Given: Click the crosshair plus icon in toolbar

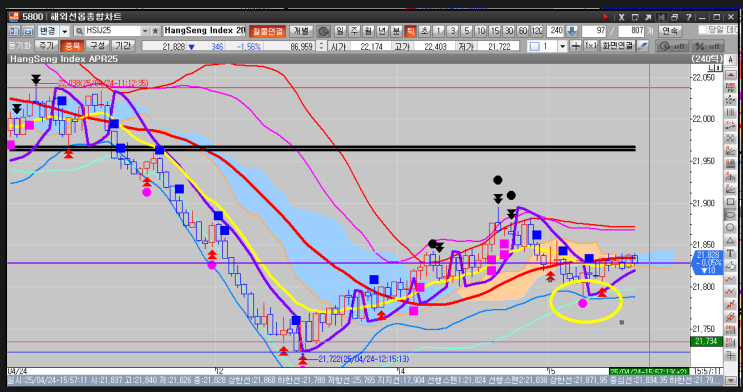Looking at the screenshot, I should 576,46.
